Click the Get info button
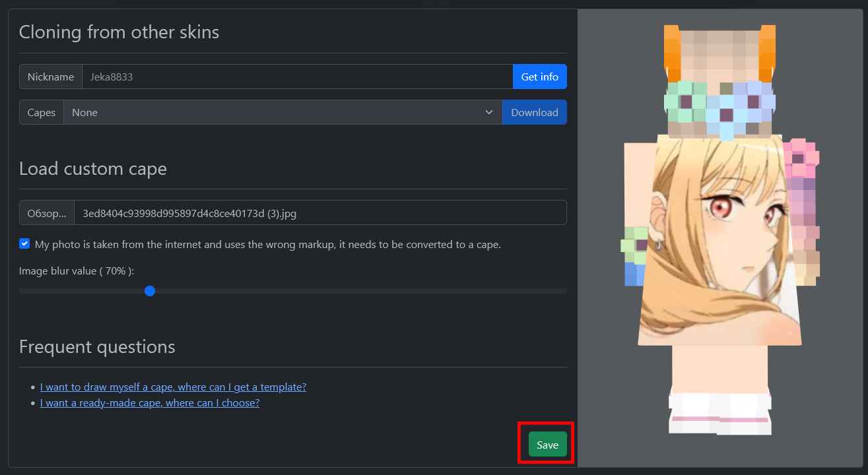 (539, 77)
